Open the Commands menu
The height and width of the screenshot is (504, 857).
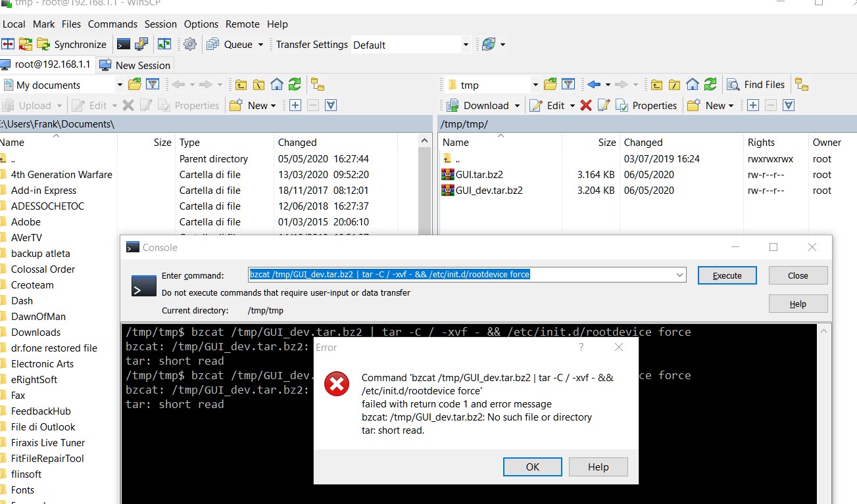(x=112, y=24)
